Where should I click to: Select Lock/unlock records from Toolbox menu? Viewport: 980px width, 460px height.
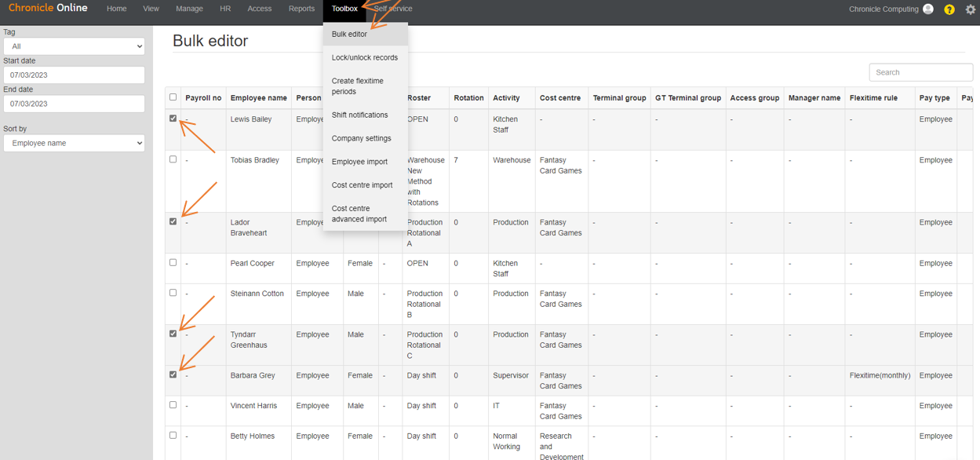pyautogui.click(x=364, y=58)
